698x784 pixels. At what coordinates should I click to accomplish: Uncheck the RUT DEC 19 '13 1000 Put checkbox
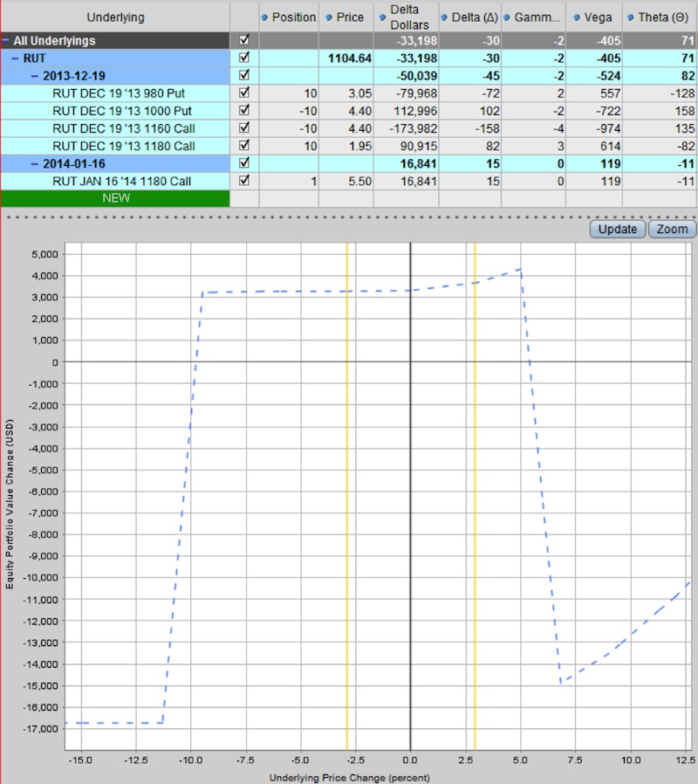click(x=244, y=109)
